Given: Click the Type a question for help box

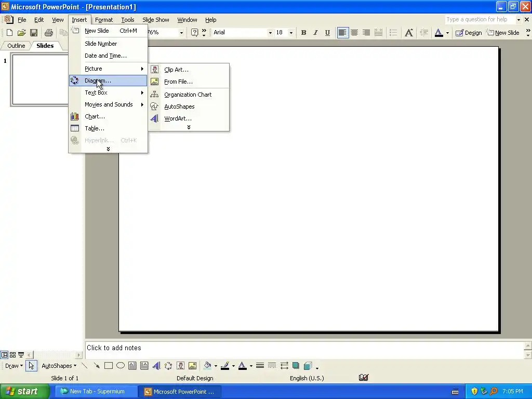Looking at the screenshot, I should 480,19.
